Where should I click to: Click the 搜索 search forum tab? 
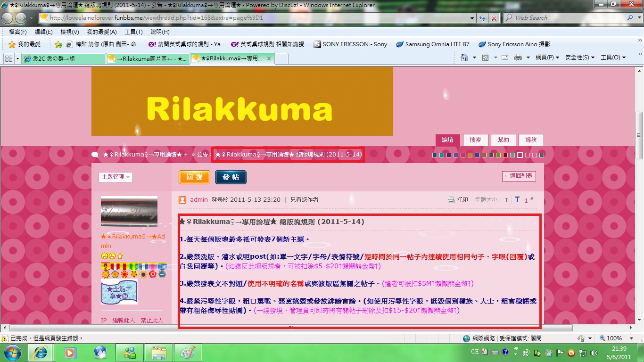tap(475, 140)
